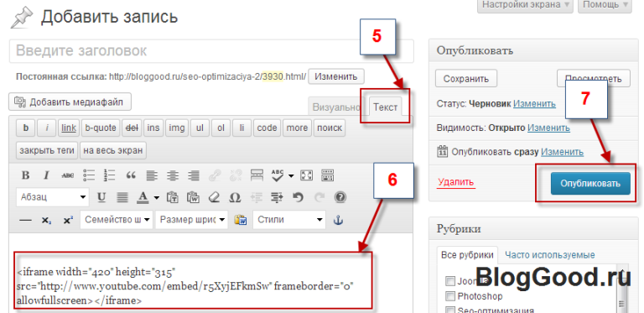Open the Абзац paragraph format dropdown

click(x=53, y=197)
